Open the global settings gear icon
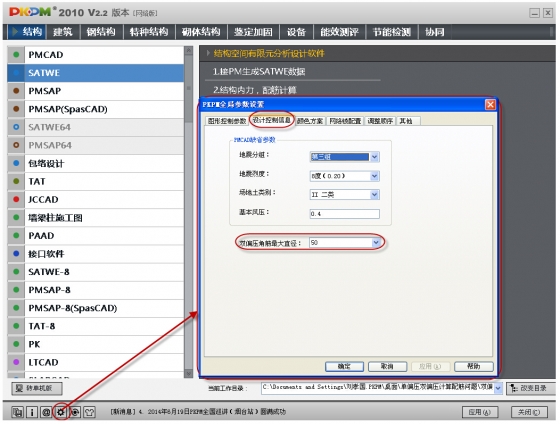 60,412
